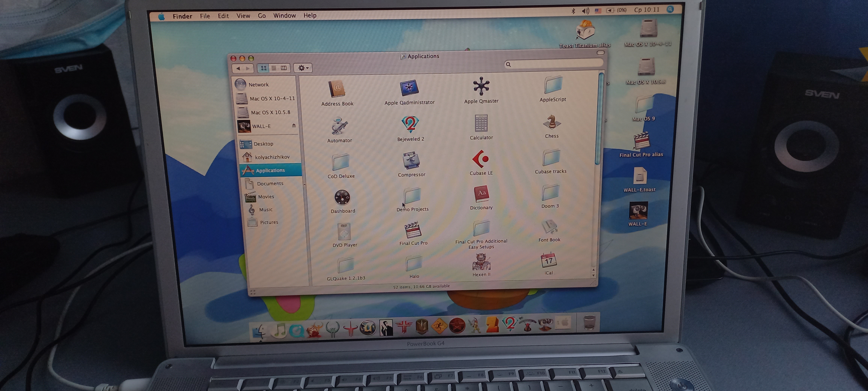Open Hexen II game icon
The width and height of the screenshot is (868, 391).
click(x=481, y=262)
